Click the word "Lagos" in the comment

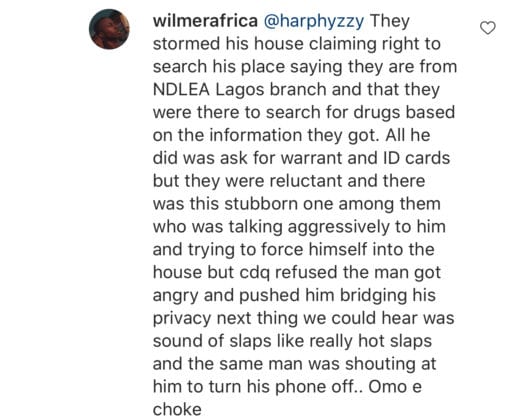[240, 91]
